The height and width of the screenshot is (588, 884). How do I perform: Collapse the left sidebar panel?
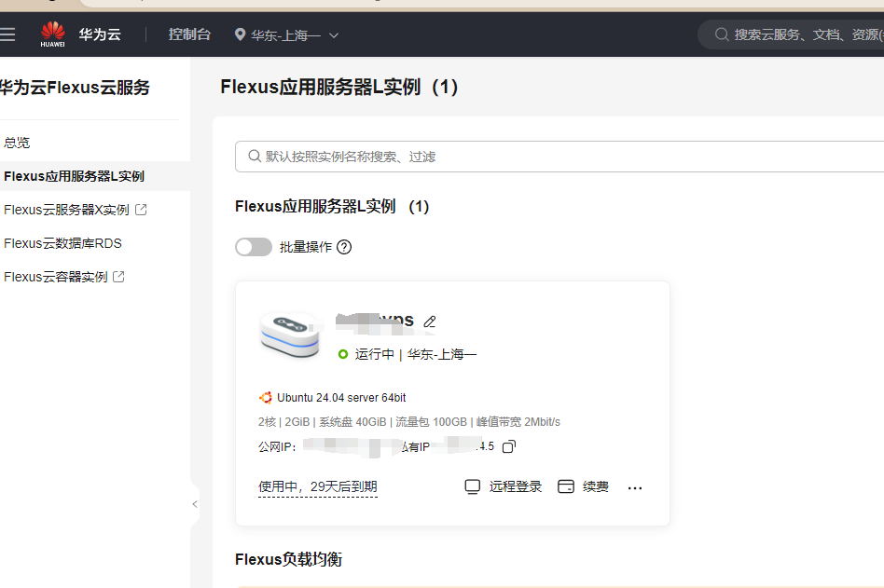click(x=194, y=504)
